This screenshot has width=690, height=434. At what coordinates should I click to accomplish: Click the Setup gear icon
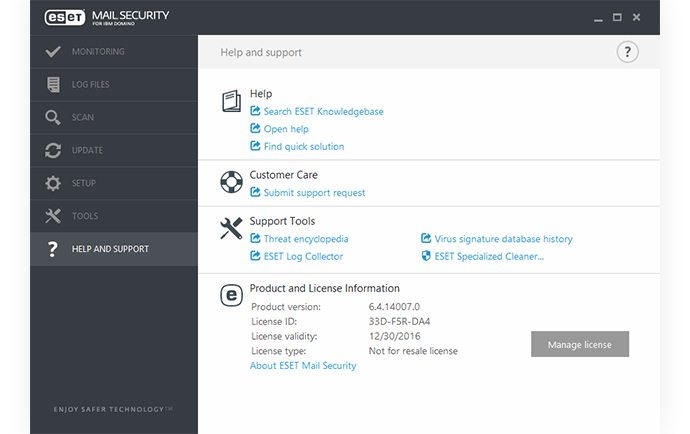53,183
